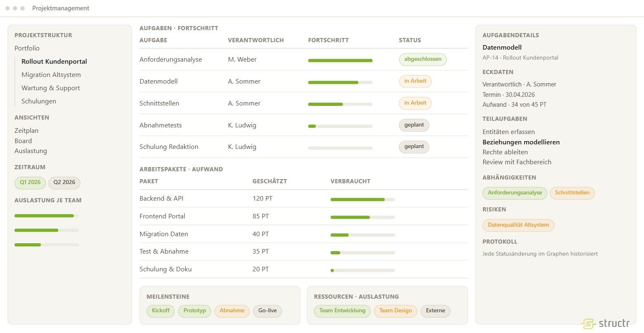Viewport: 644px width, 333px height.
Task: Toggle the Q2 2026 period chip
Action: (x=64, y=182)
